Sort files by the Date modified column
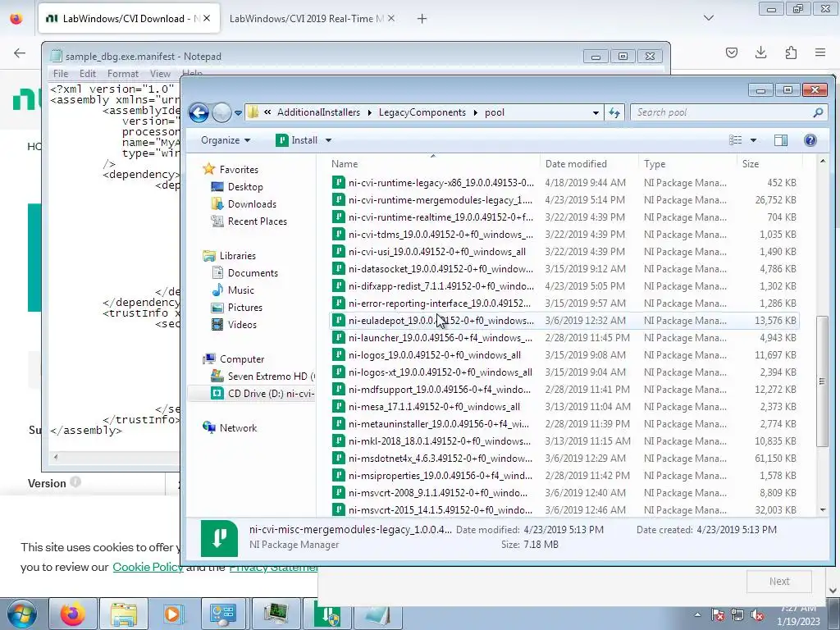840x630 pixels. coord(589,164)
